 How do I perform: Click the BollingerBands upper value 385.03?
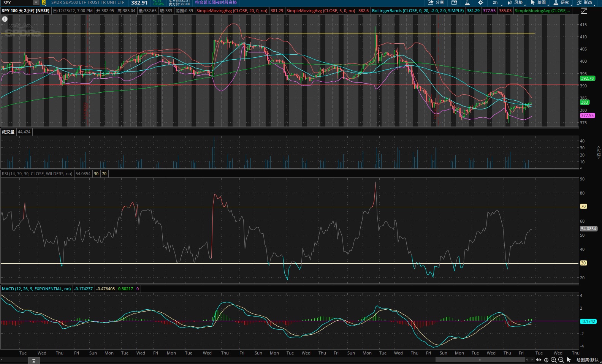(505, 11)
